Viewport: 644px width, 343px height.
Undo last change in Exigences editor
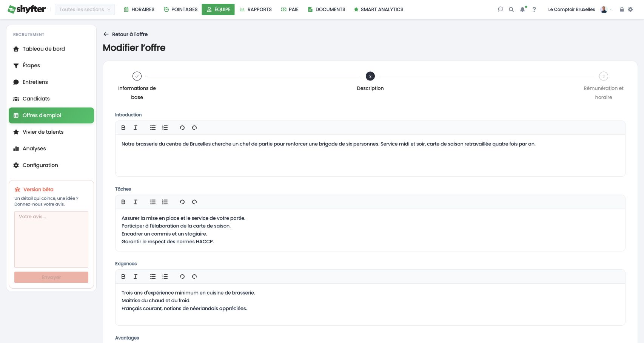[182, 277]
